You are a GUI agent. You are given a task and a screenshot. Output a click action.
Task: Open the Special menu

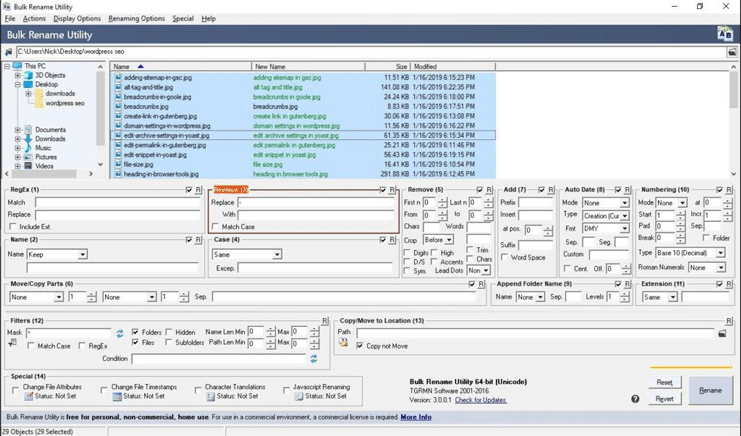click(183, 18)
